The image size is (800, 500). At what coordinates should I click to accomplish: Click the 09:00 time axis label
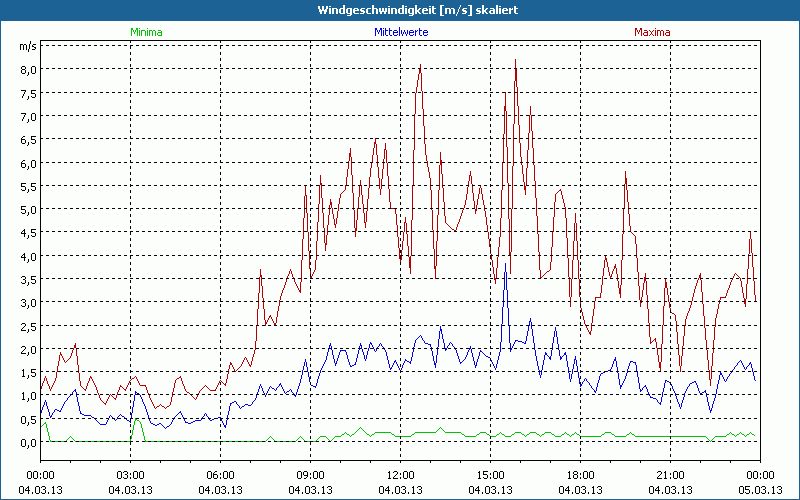click(x=310, y=476)
